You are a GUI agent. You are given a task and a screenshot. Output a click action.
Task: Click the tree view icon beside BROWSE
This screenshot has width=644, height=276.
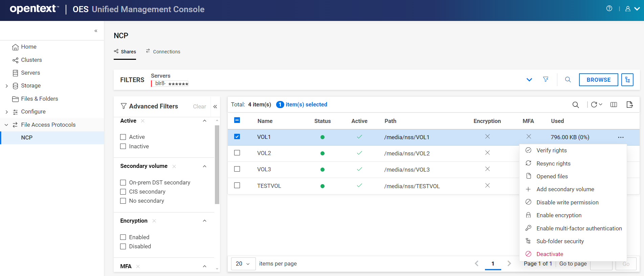627,80
